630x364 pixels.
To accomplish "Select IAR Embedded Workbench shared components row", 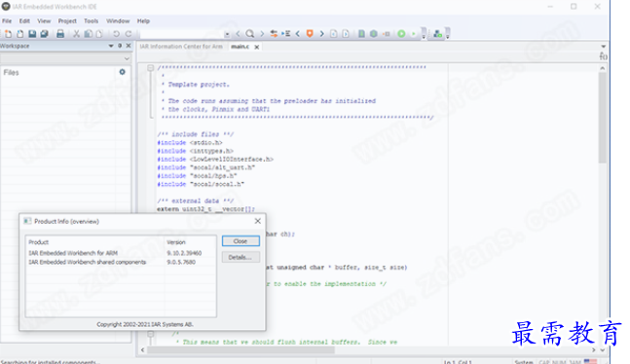I will (x=121, y=262).
